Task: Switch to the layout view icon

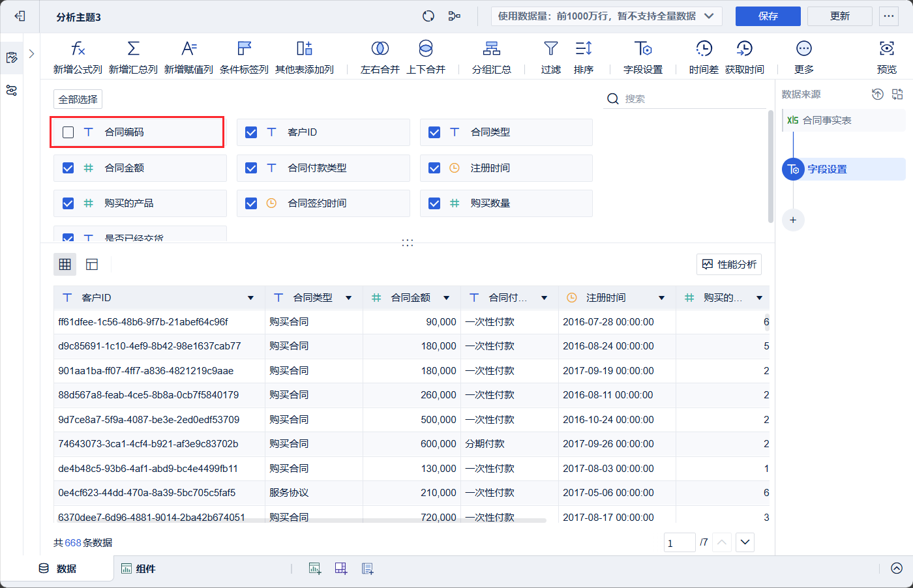Action: [x=92, y=264]
